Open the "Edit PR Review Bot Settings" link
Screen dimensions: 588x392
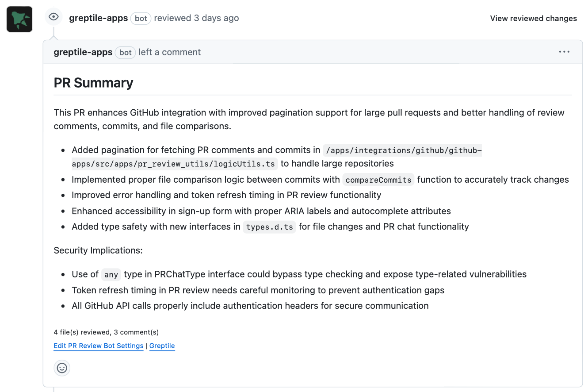tap(99, 346)
